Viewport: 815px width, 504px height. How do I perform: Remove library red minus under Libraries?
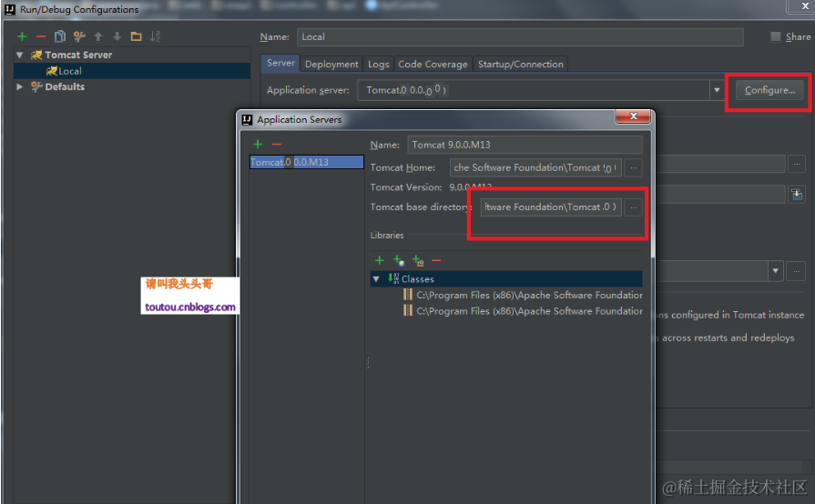436,260
